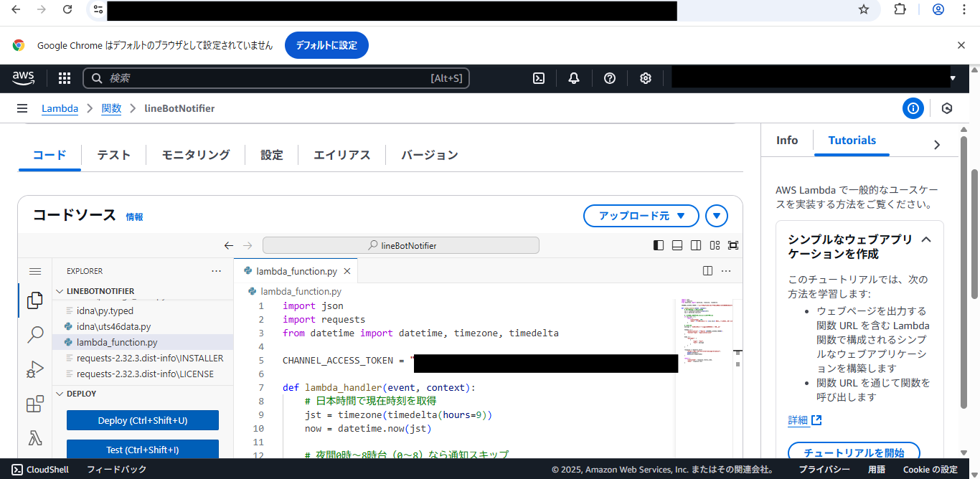This screenshot has height=479, width=980.
Task: Split the editor to the right
Action: [707, 271]
